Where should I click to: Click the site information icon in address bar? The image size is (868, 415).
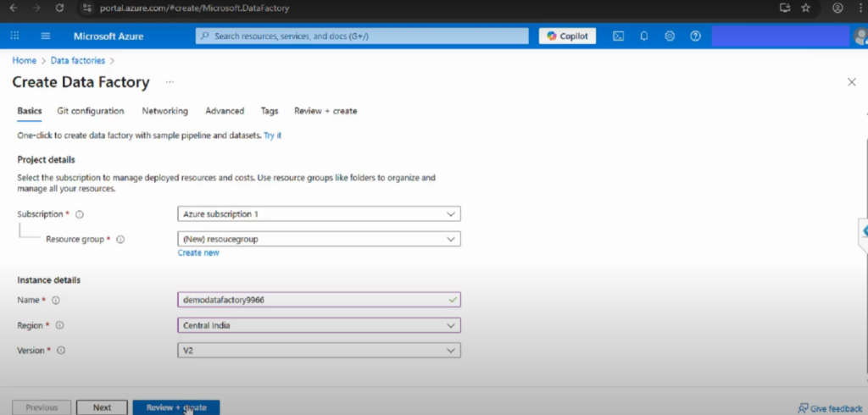[x=86, y=8]
